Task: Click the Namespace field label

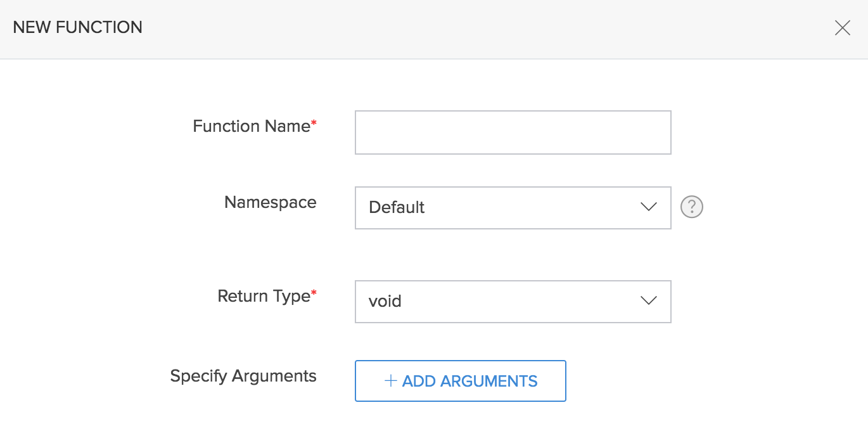Action: tap(270, 202)
